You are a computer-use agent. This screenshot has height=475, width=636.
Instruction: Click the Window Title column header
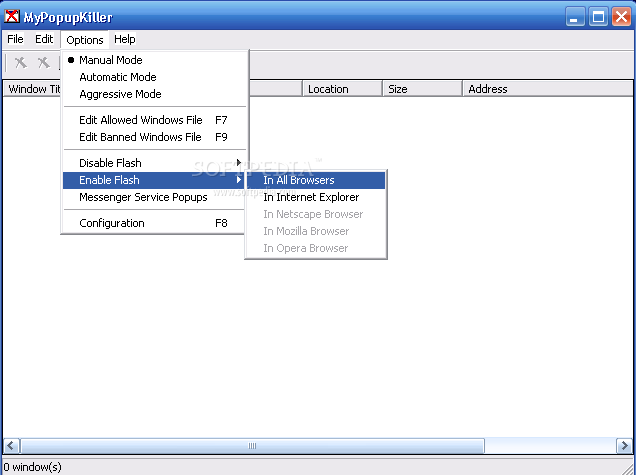coord(32,89)
